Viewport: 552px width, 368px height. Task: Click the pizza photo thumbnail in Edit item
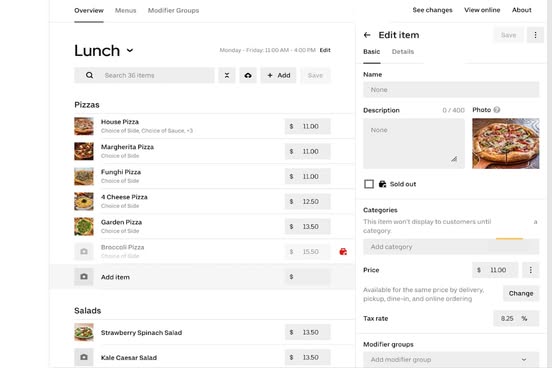pos(506,143)
